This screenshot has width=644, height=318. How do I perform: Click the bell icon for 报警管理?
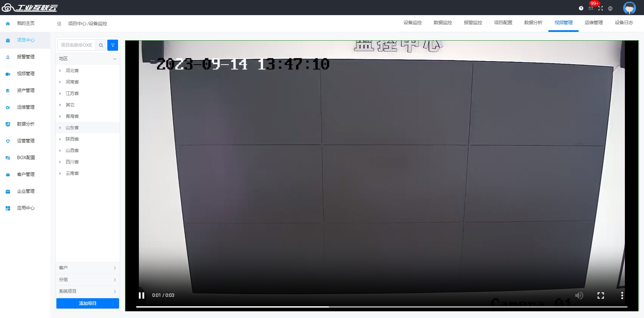click(8, 57)
